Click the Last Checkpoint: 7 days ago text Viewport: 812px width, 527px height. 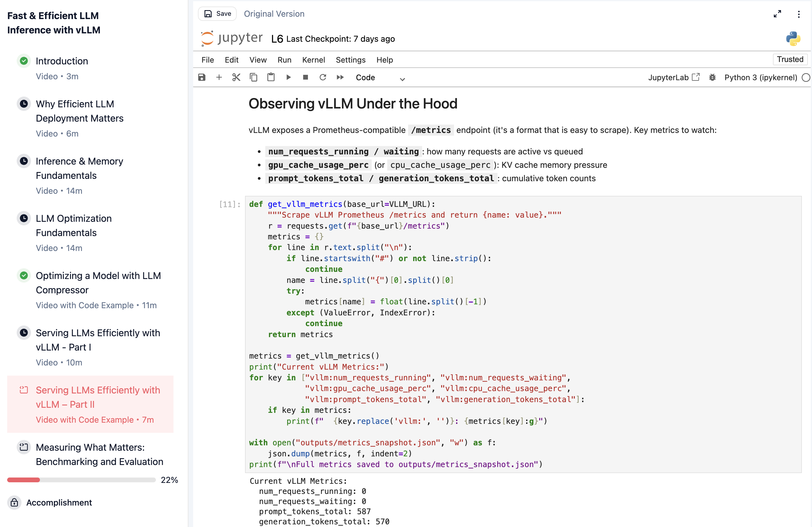pyautogui.click(x=340, y=39)
